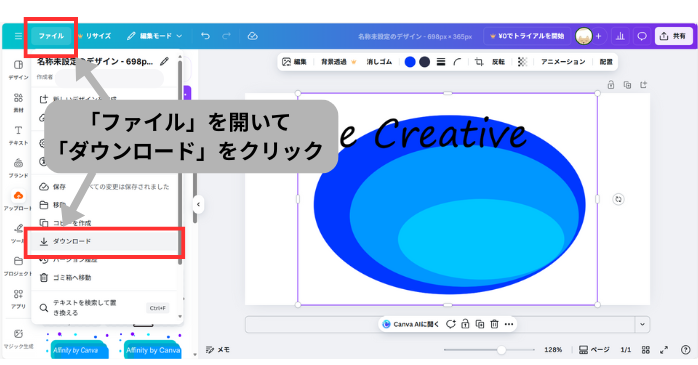Select テキストを検索して置き換える menu entry

(105, 308)
